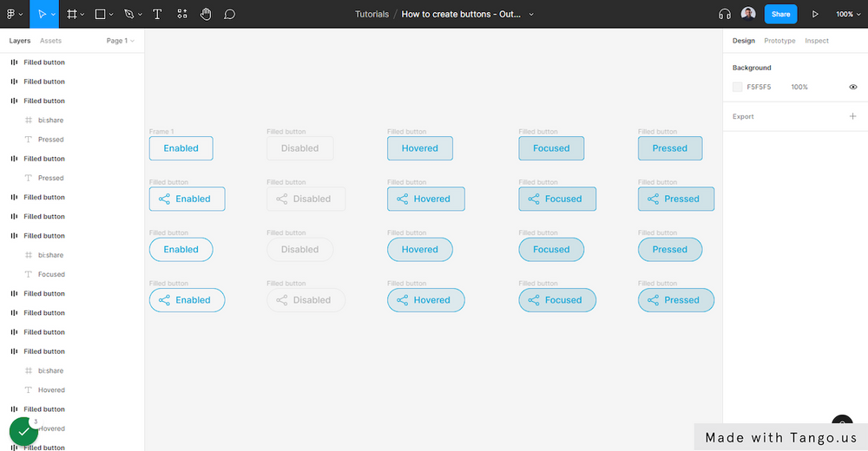This screenshot has height=451, width=868.
Task: Add an export setting with plus
Action: coord(852,116)
